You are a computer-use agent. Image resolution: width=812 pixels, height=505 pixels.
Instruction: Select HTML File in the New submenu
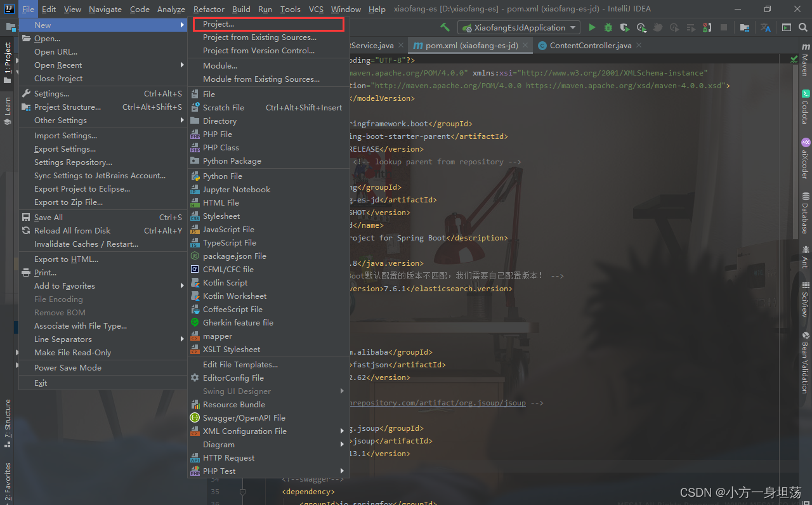coord(268,202)
